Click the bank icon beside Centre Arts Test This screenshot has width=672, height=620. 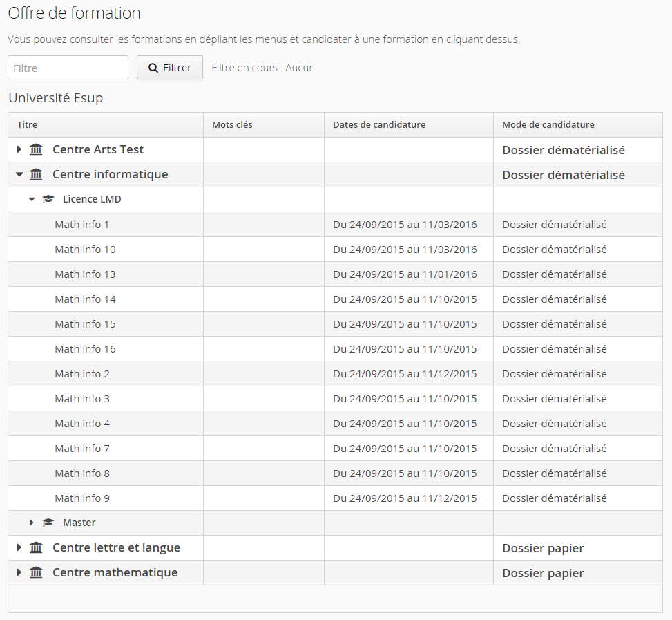pos(37,150)
